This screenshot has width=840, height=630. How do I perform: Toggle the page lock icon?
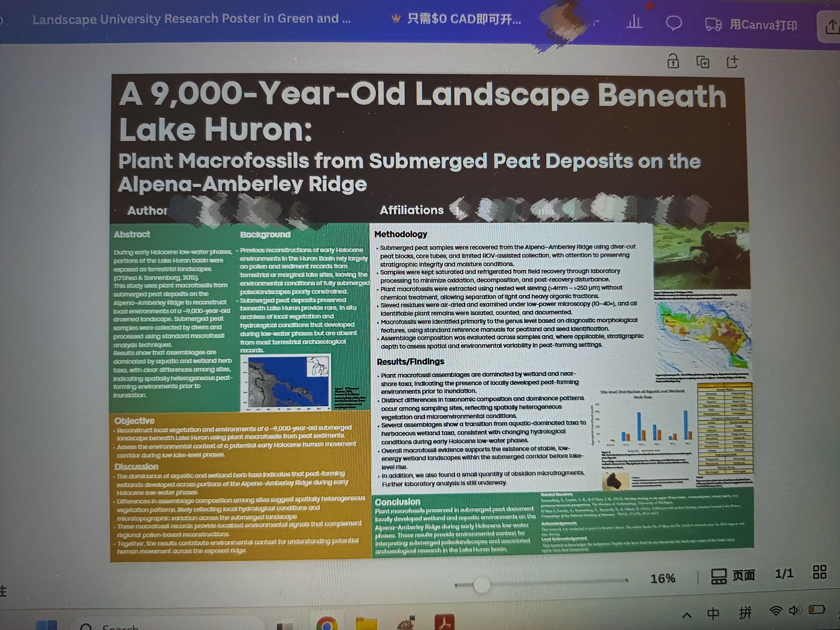pyautogui.click(x=673, y=61)
